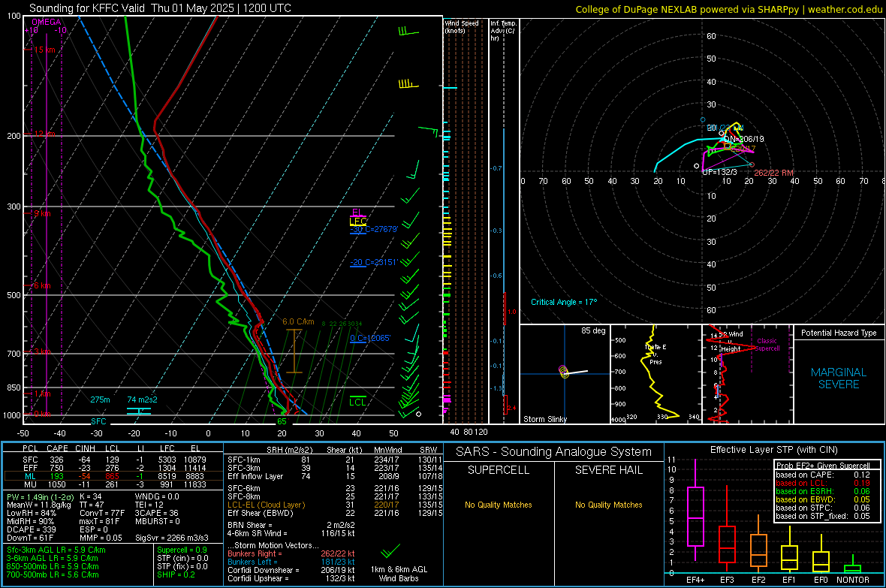Click the UP=132/3 hodograph label
Screen dimensions: 886x588
(x=720, y=172)
